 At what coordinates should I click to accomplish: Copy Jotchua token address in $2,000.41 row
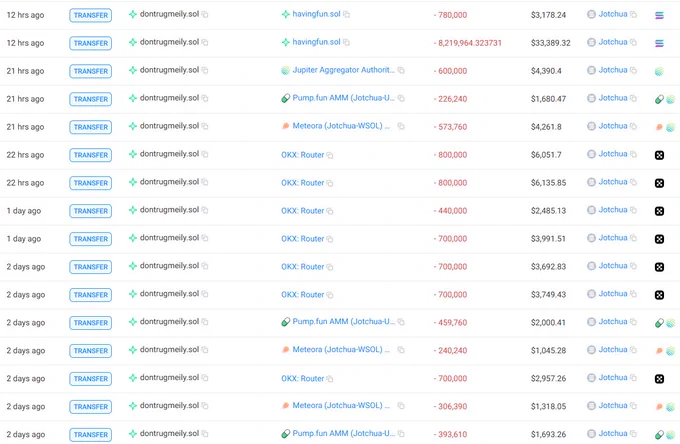point(633,322)
